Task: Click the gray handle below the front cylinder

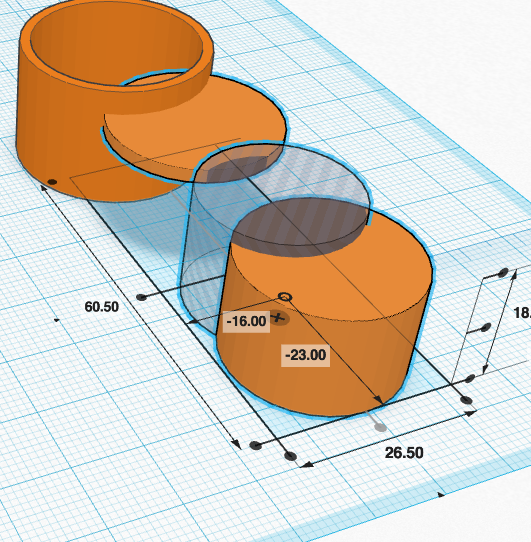Action: (x=381, y=428)
